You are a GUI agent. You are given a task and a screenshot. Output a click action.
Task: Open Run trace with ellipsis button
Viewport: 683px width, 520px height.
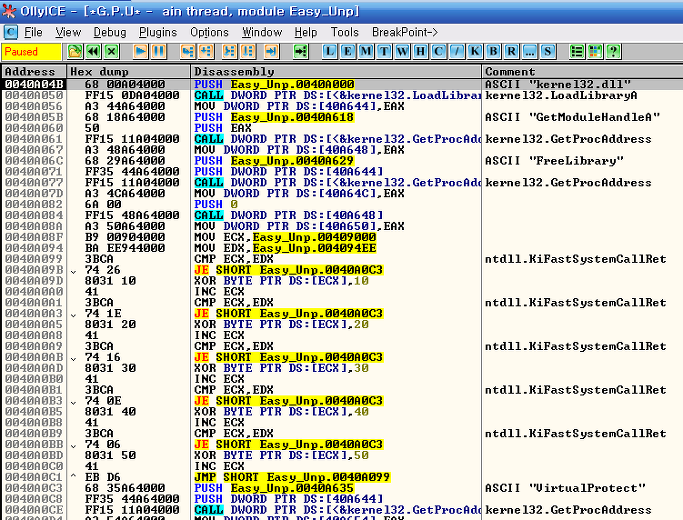[x=529, y=52]
